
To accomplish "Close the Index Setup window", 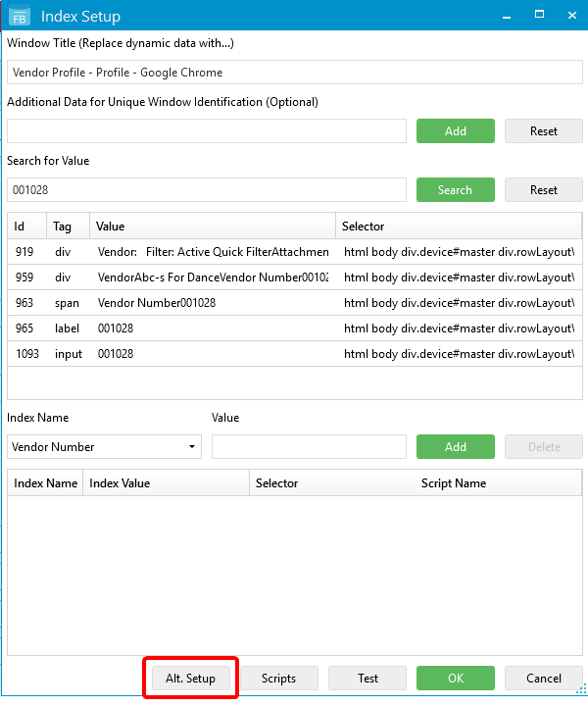I will pyautogui.click(x=572, y=16).
